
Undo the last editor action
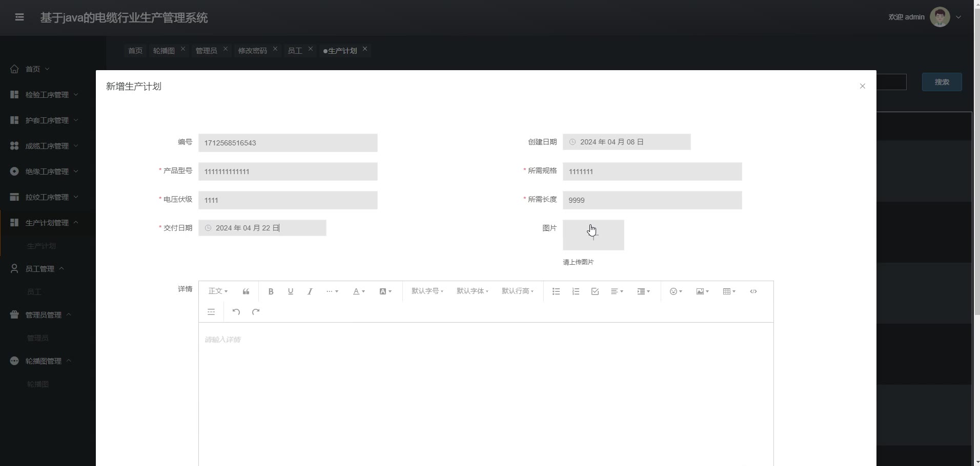tap(236, 312)
